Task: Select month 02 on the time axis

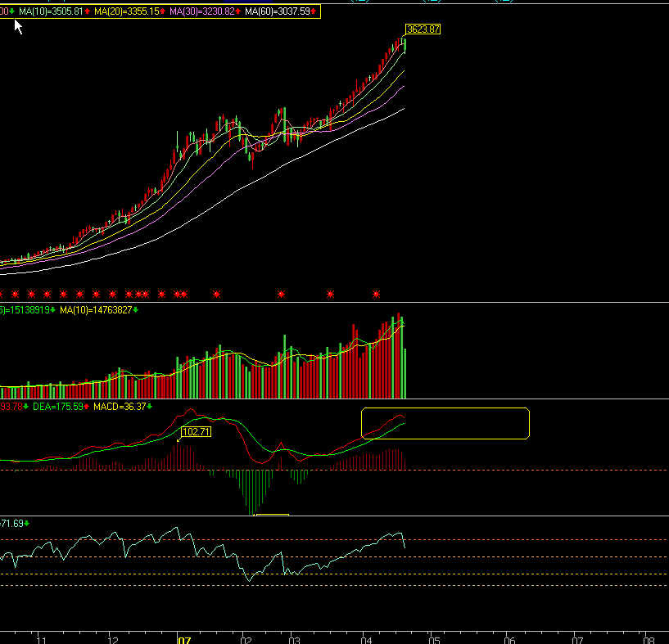Action: 246,640
